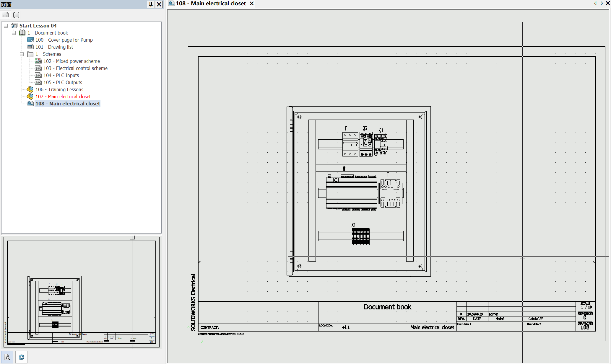The height and width of the screenshot is (364, 611).
Task: Click the 106 Training Lessons assembly icon
Action: [x=30, y=89]
